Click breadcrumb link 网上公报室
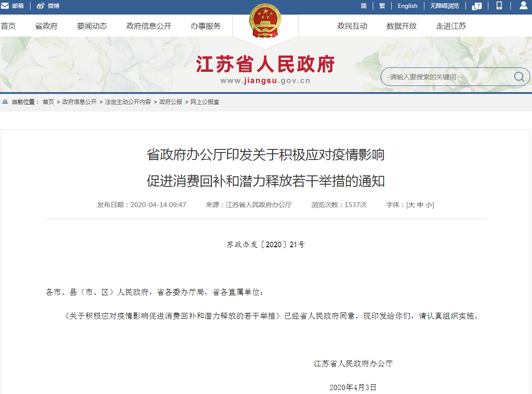Screen dimensions: 532x394 click(x=205, y=102)
